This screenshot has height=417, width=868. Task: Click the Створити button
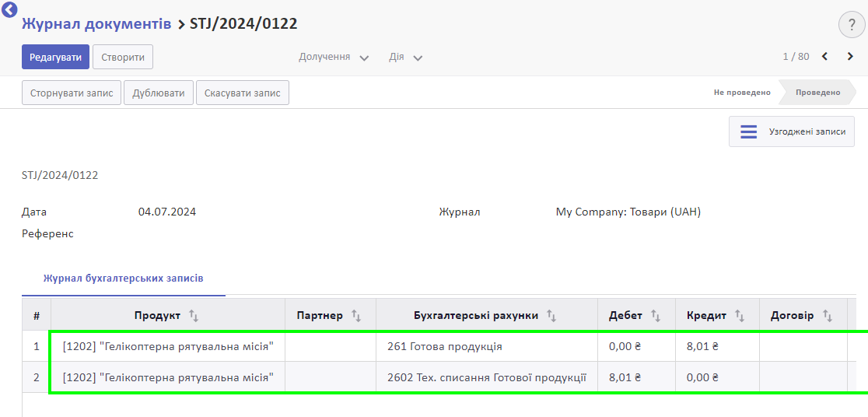(123, 57)
